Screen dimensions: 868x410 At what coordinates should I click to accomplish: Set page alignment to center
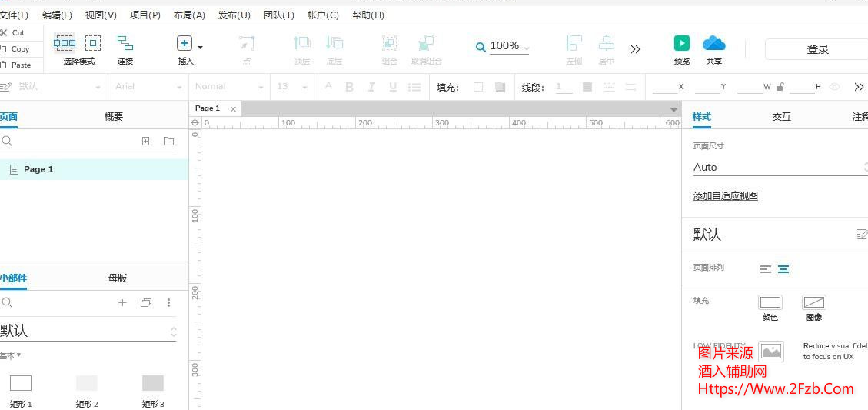click(783, 269)
